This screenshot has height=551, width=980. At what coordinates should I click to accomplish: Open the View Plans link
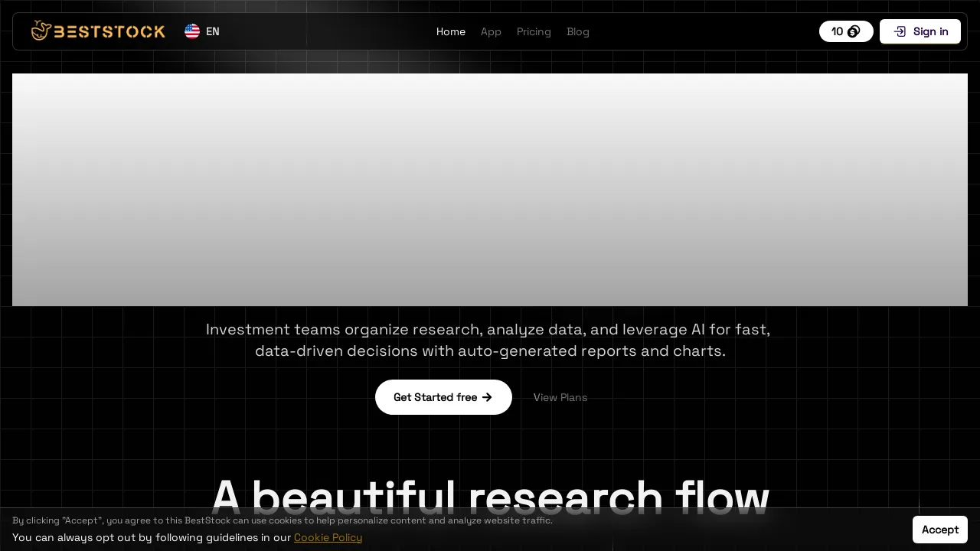(x=560, y=397)
